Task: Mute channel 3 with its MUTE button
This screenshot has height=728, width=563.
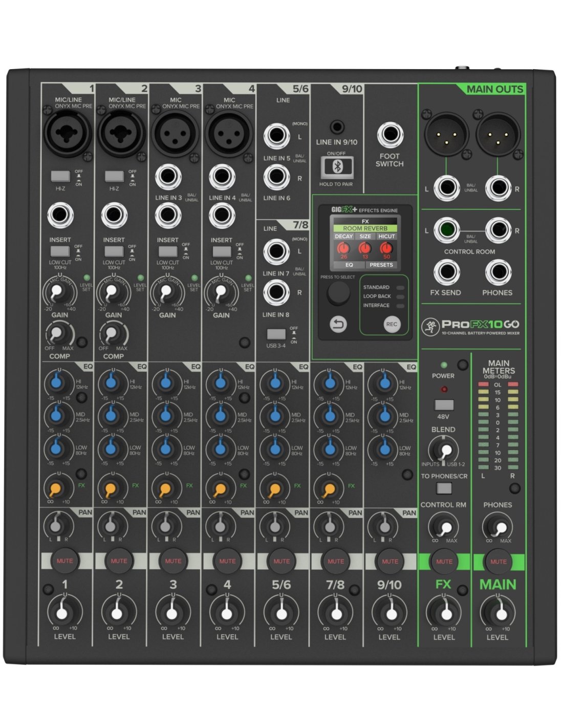Action: point(173,561)
